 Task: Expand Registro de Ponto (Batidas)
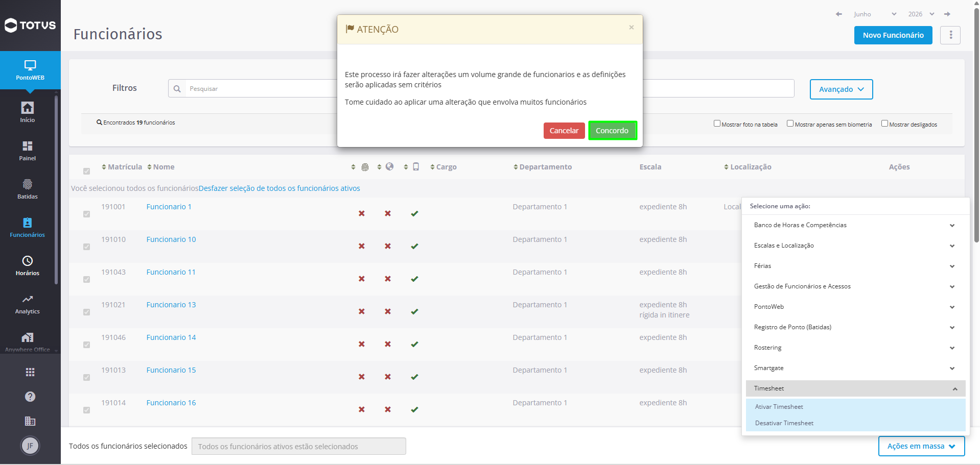pyautogui.click(x=855, y=327)
